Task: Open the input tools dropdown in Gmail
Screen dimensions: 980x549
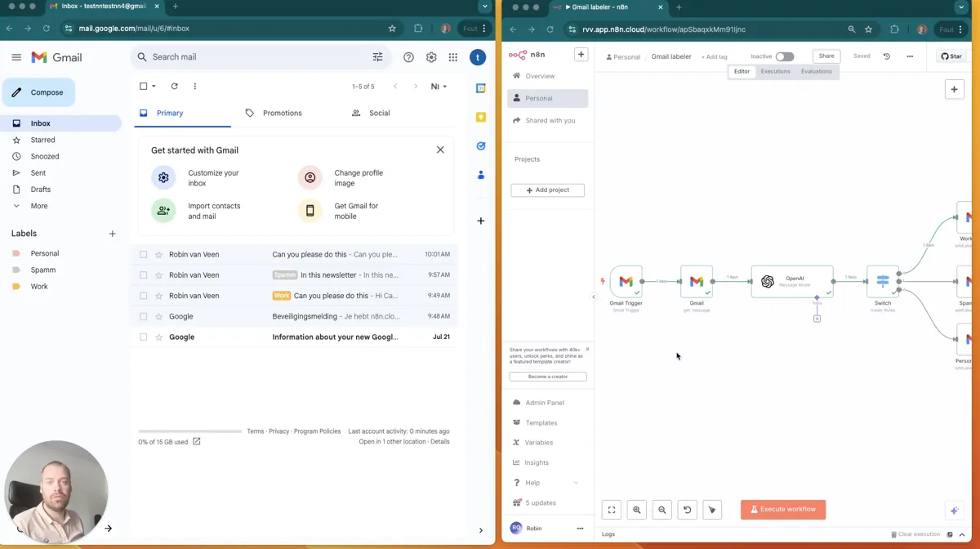Action: (439, 86)
